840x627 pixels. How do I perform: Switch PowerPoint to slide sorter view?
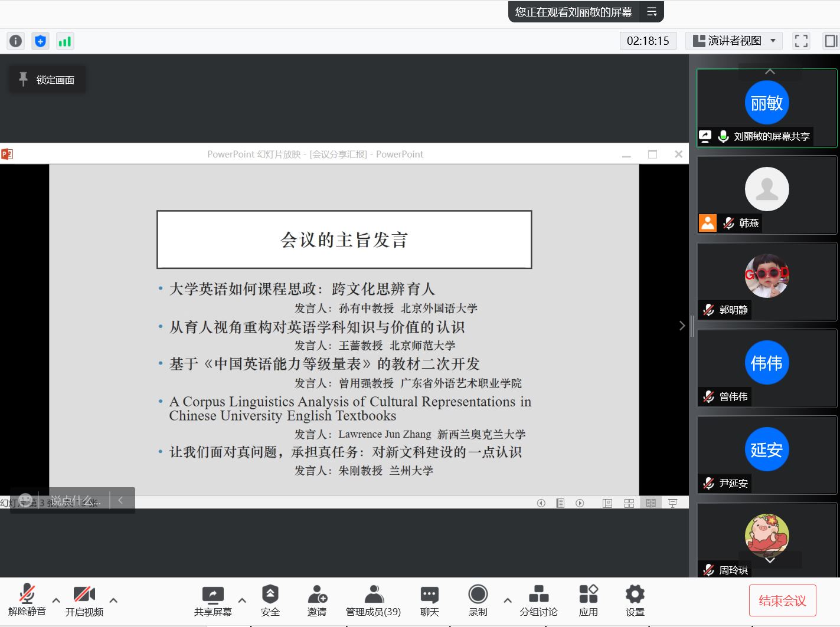point(629,503)
